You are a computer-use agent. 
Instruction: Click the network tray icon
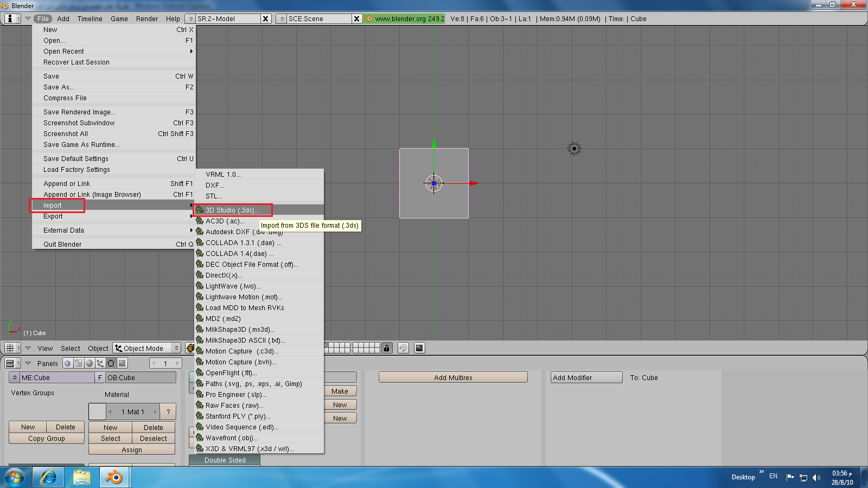pos(803,478)
